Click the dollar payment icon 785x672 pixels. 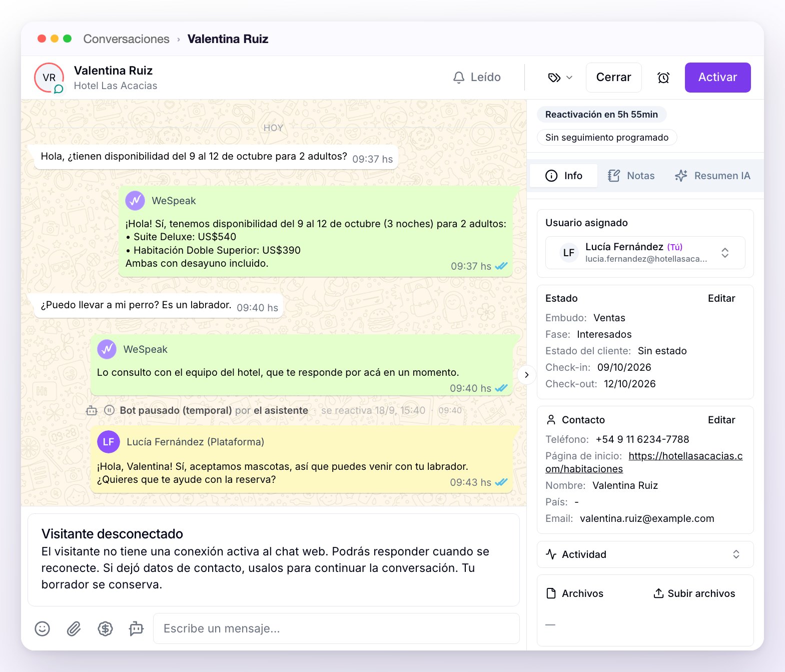[105, 628]
